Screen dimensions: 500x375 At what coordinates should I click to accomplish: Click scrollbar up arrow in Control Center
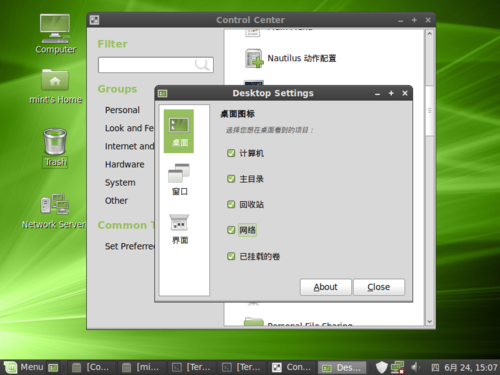click(429, 34)
